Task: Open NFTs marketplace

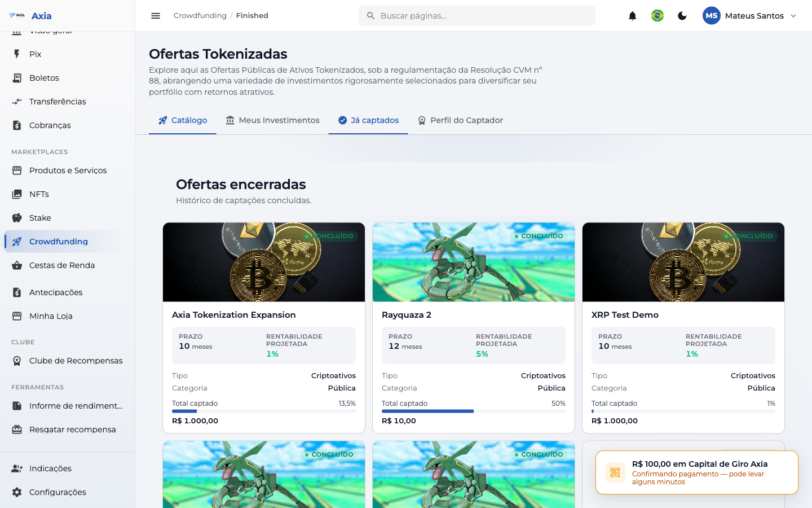Action: click(68, 194)
